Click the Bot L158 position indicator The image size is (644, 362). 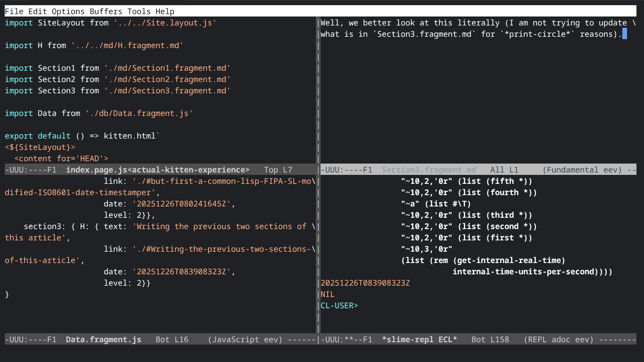pyautogui.click(x=490, y=339)
